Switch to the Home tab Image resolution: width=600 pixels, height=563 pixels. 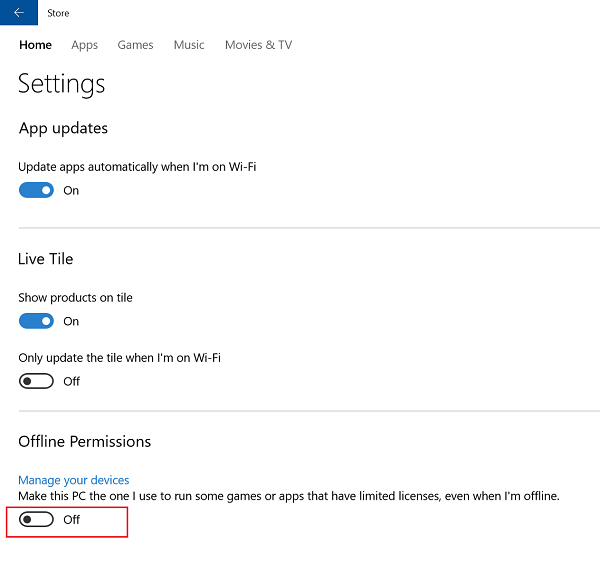(35, 45)
